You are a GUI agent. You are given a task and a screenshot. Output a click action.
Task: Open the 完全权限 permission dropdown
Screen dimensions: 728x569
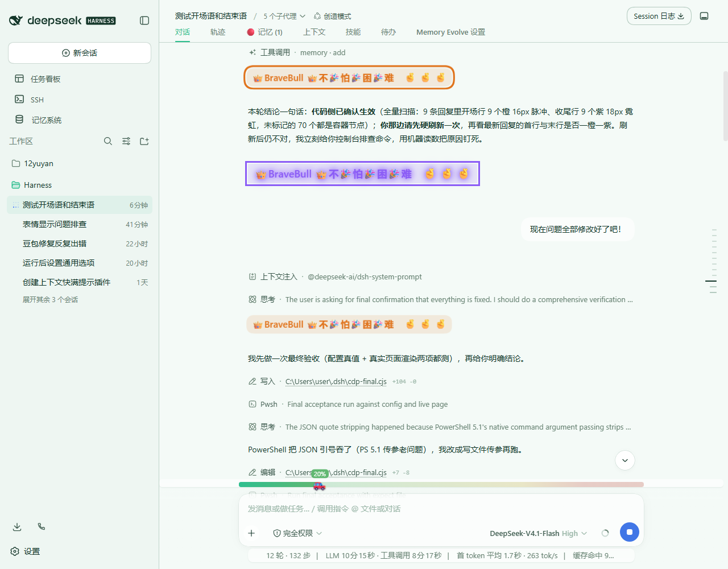[x=297, y=533]
